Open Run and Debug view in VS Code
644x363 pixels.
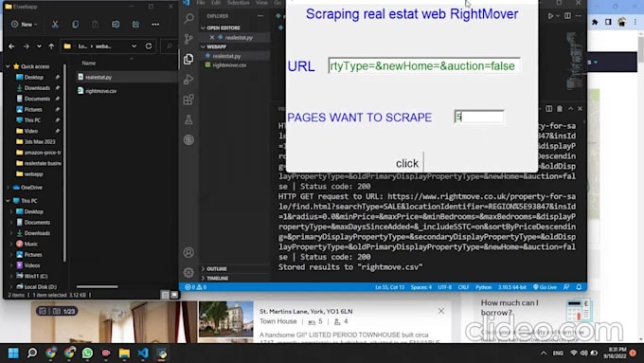click(x=188, y=79)
